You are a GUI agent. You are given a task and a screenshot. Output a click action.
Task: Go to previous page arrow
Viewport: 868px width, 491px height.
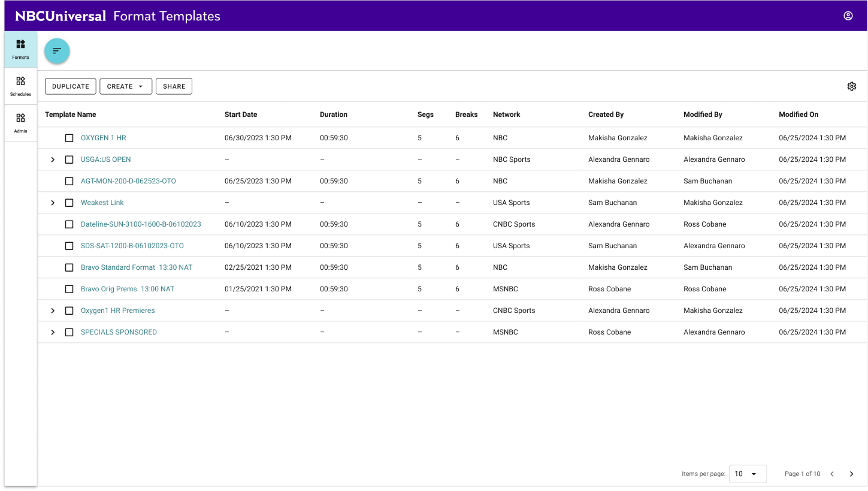pos(832,474)
